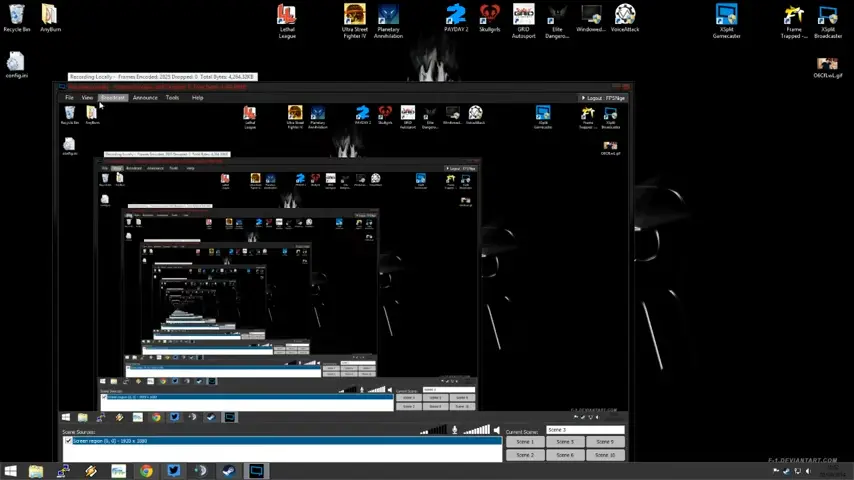Toggle the Screen region source checkbox

(68, 441)
